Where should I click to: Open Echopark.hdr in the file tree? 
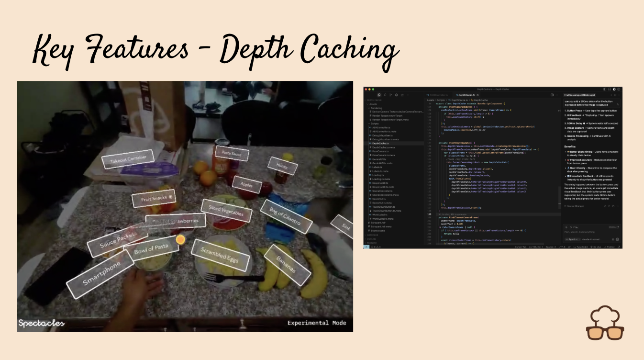[x=378, y=223]
